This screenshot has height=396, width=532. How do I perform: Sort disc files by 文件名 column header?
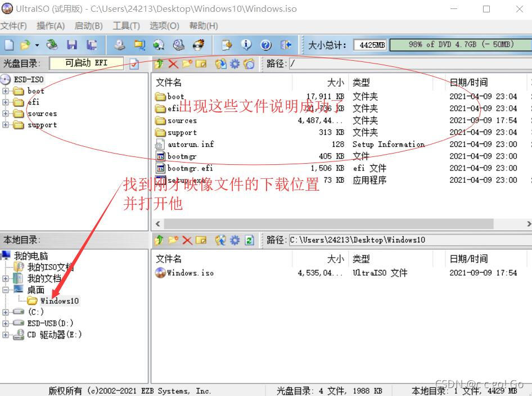(169, 83)
